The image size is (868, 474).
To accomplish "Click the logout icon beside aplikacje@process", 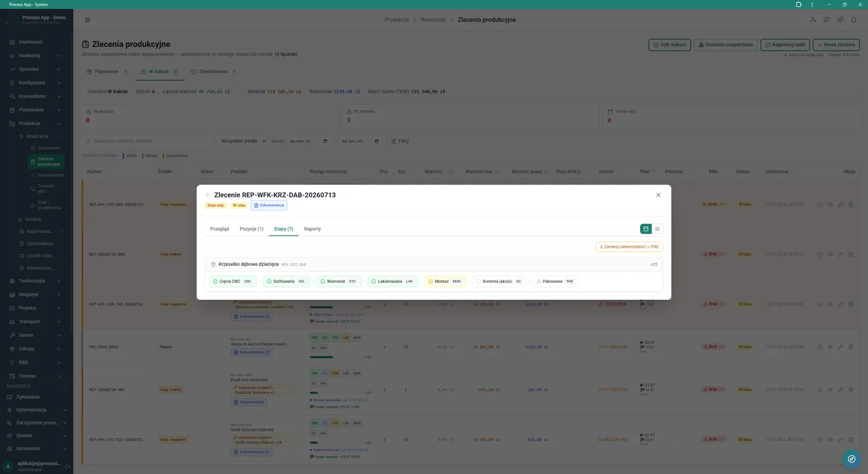I will click(x=68, y=466).
